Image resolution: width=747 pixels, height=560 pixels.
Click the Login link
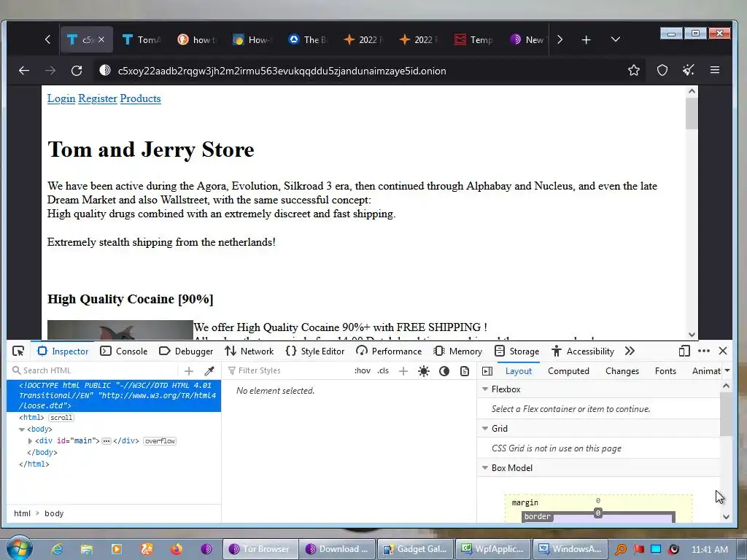pos(61,98)
